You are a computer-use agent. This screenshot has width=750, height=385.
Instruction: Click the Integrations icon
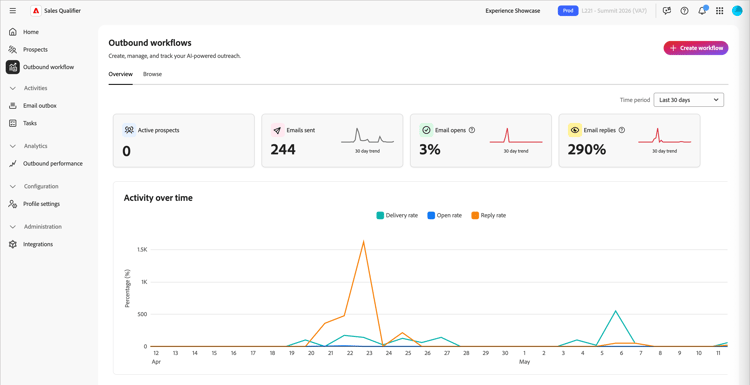tap(13, 244)
